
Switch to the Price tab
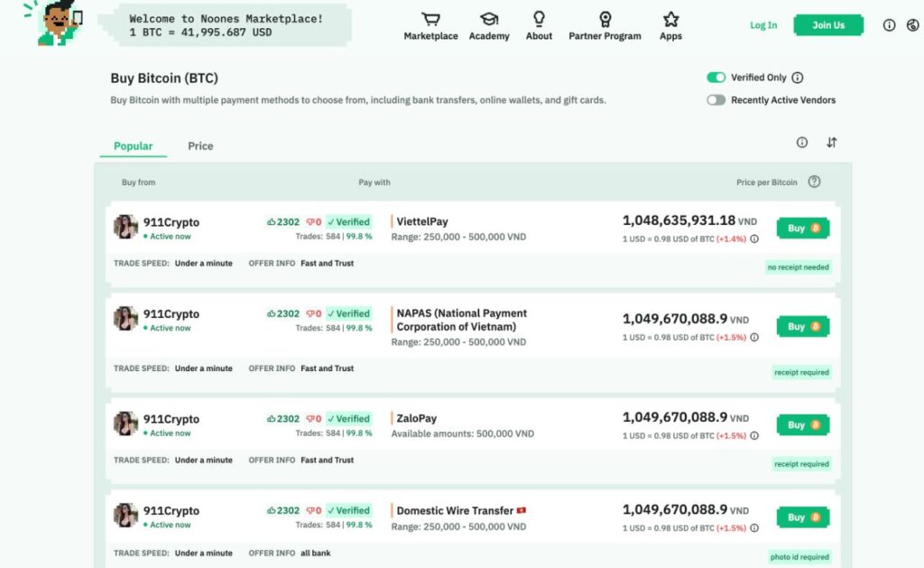coord(200,145)
